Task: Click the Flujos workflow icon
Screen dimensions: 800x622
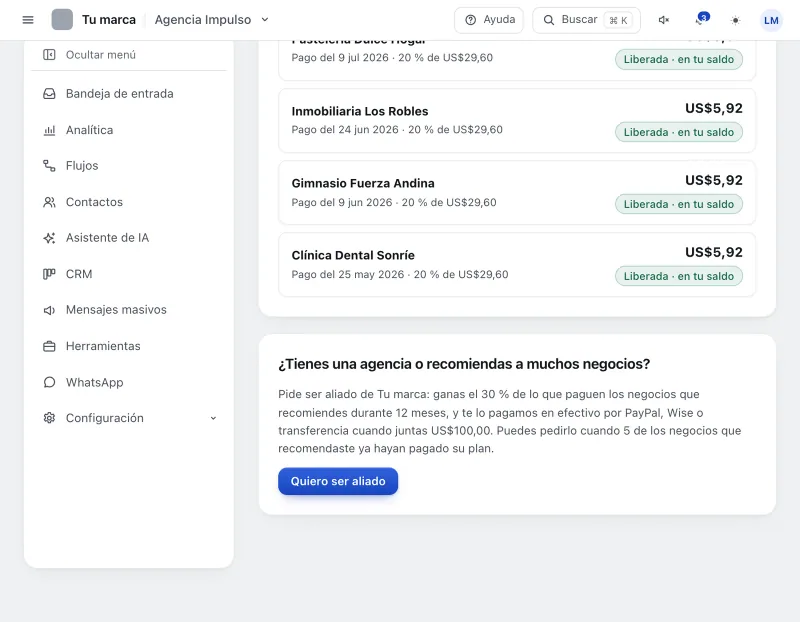Action: (x=49, y=166)
